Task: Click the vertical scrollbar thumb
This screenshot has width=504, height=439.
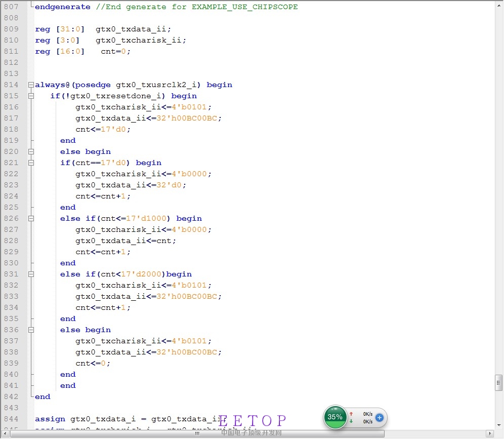Action: point(498,382)
